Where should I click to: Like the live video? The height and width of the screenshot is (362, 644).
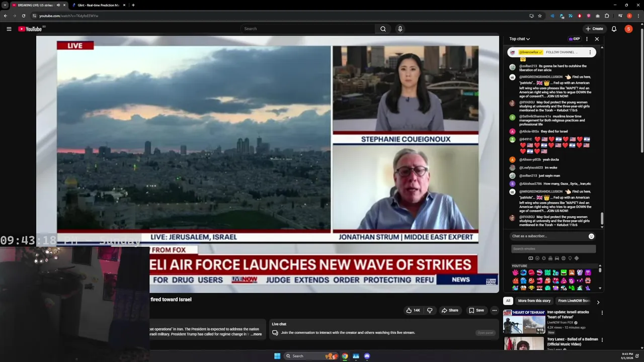point(413,310)
